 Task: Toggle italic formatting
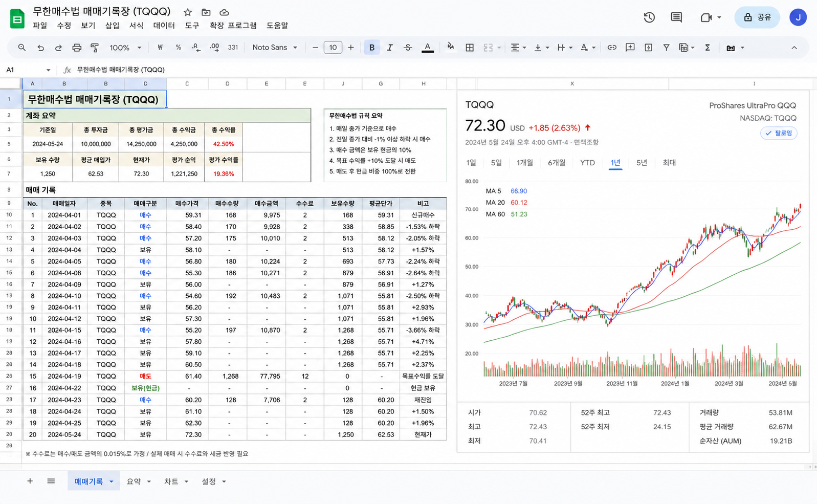[x=390, y=48]
